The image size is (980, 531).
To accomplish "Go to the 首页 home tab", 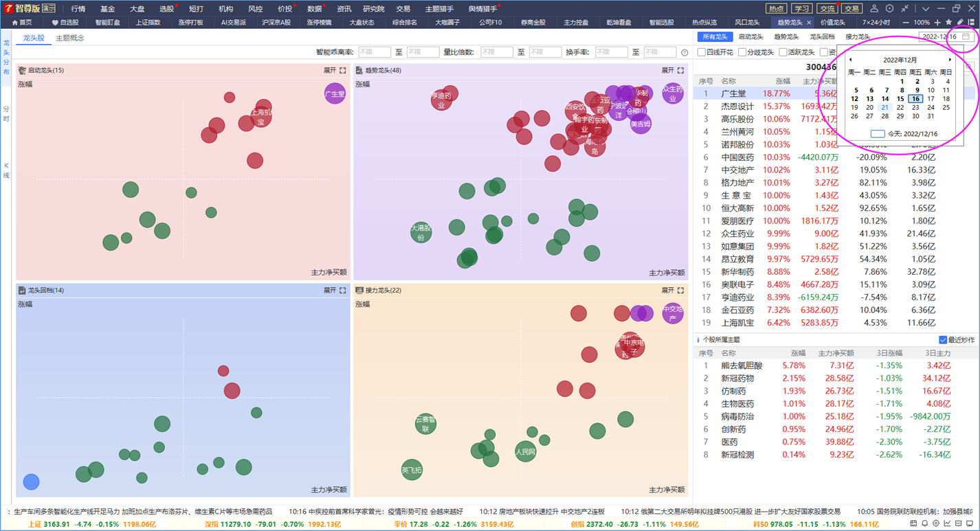I will 22,23.
